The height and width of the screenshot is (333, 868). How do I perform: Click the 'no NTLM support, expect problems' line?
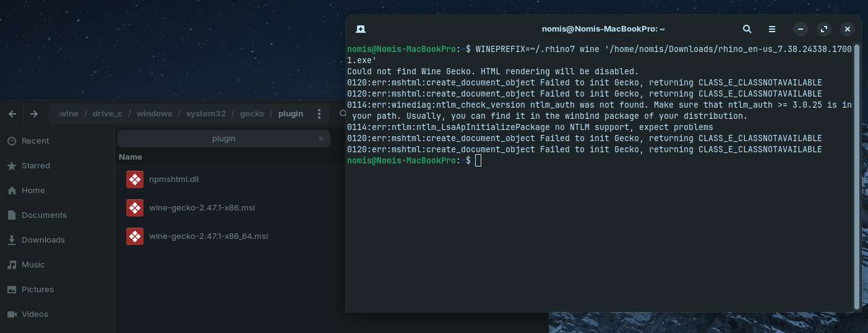(530, 128)
